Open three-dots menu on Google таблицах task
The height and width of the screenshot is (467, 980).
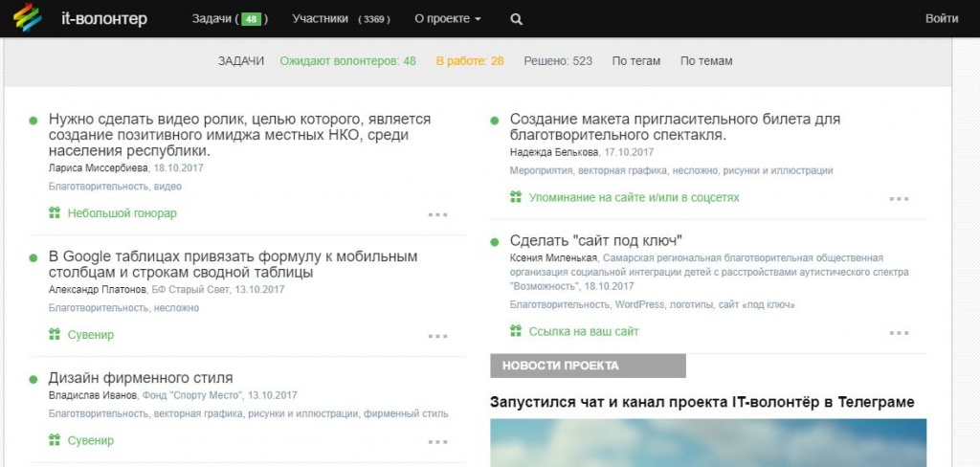(x=437, y=336)
